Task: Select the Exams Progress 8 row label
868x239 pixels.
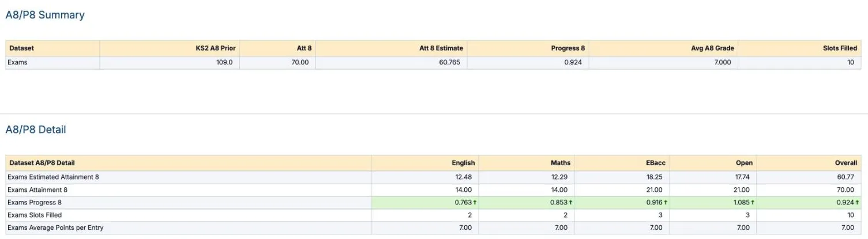Action: (x=35, y=203)
